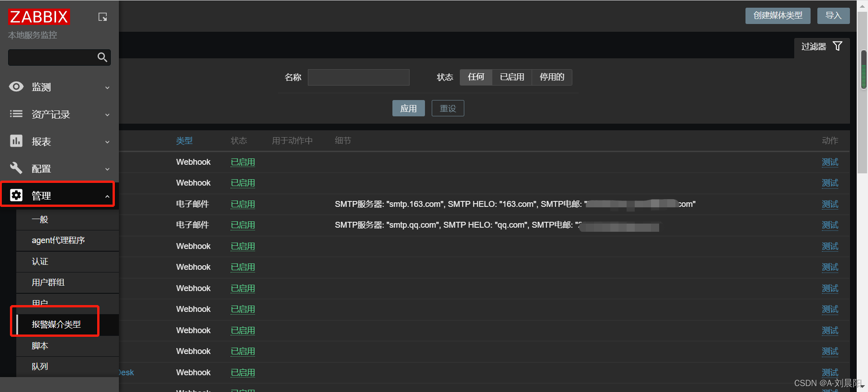Click the gear icon for 管理

click(x=16, y=195)
